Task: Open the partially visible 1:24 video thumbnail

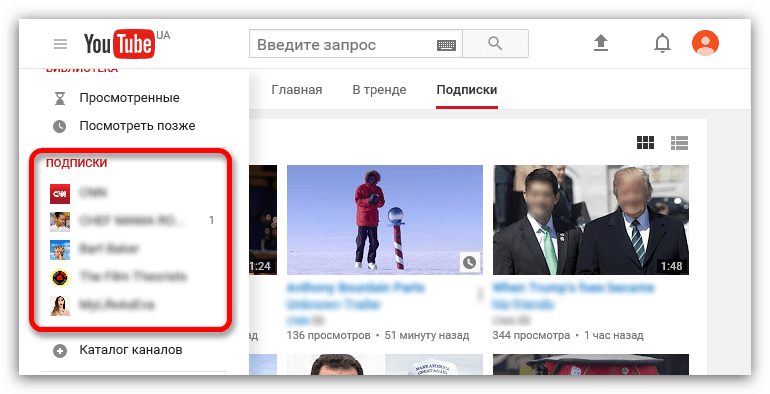Action: point(263,220)
